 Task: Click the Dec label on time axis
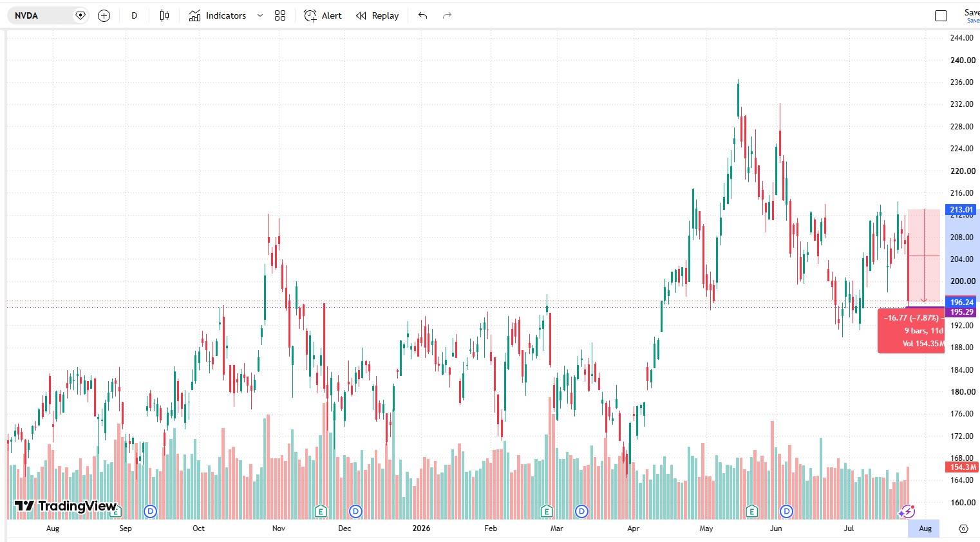coord(344,528)
